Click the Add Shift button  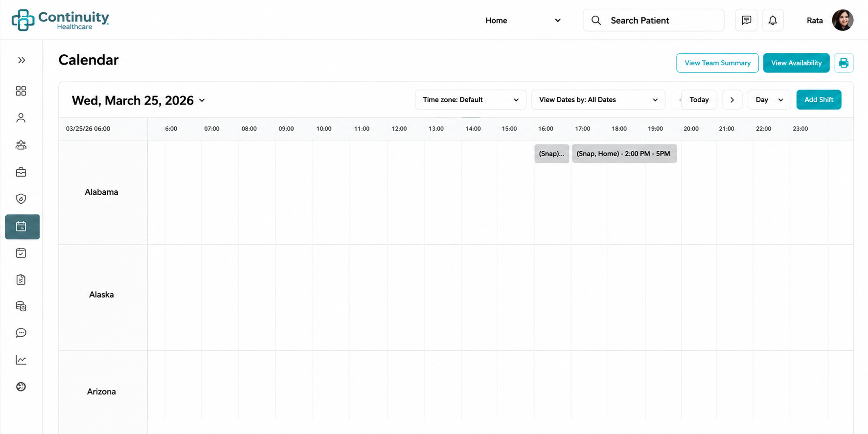[819, 100]
